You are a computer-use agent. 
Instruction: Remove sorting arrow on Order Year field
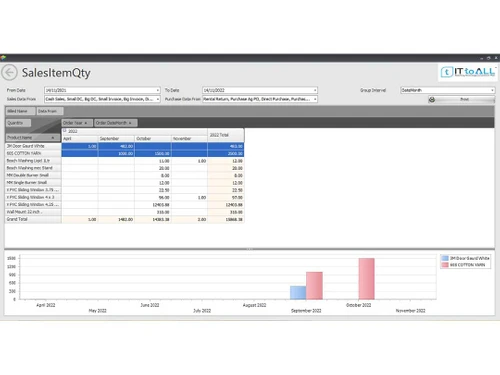86,123
